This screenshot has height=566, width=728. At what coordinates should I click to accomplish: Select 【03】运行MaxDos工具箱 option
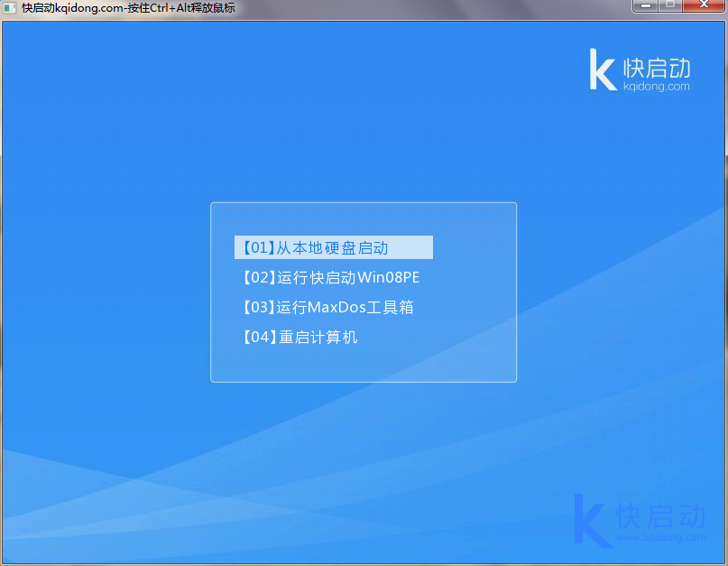pos(327,307)
